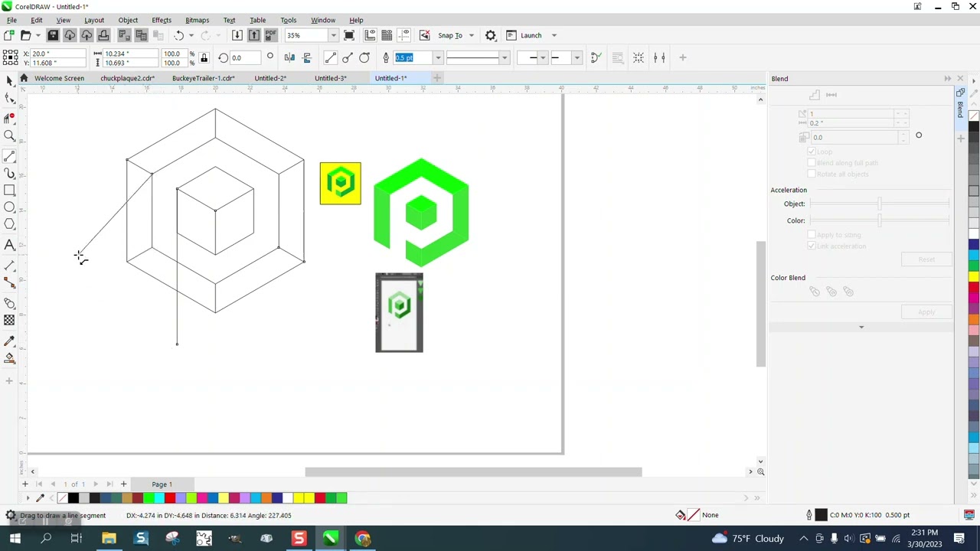Select the Artistic Media tool
The image size is (980, 551).
(x=9, y=174)
